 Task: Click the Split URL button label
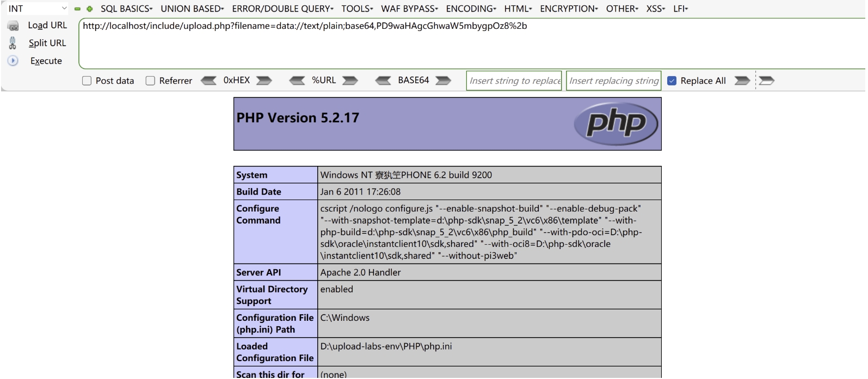47,43
